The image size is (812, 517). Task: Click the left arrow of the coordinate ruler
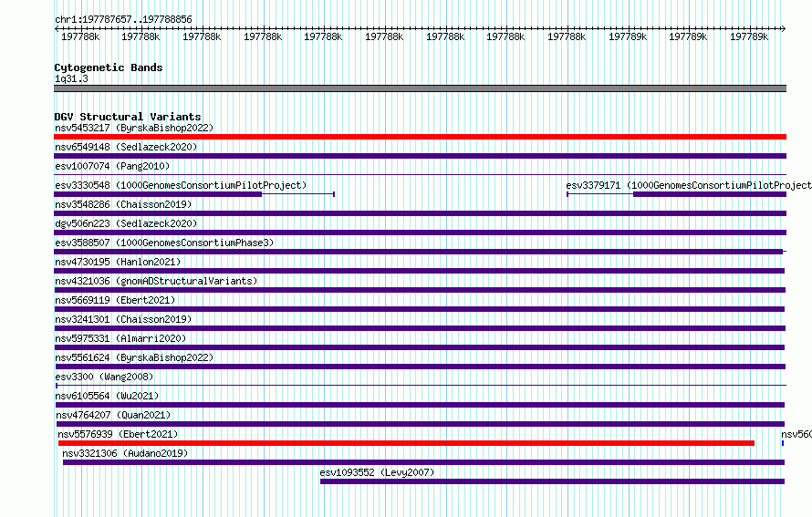pos(57,28)
